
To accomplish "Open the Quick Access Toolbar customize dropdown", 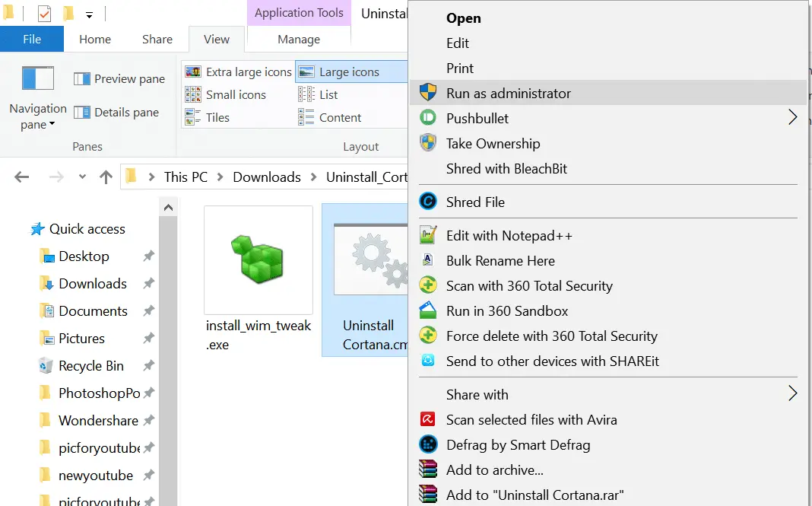I will coord(89,15).
